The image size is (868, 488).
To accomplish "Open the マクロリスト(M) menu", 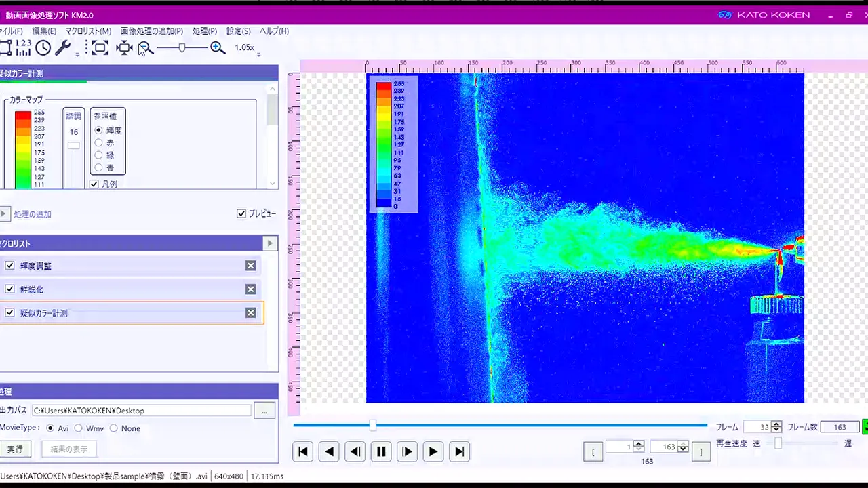I will 88,31.
